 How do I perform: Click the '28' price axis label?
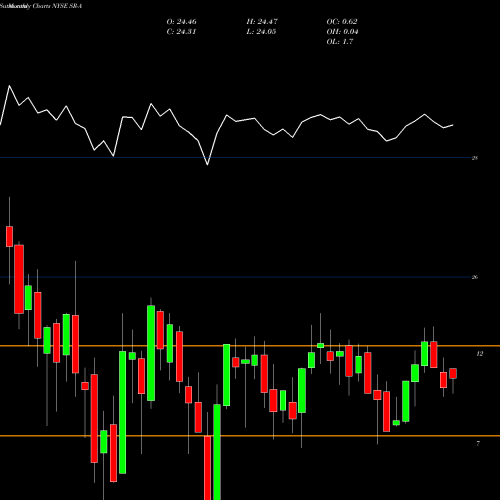pos(475,158)
